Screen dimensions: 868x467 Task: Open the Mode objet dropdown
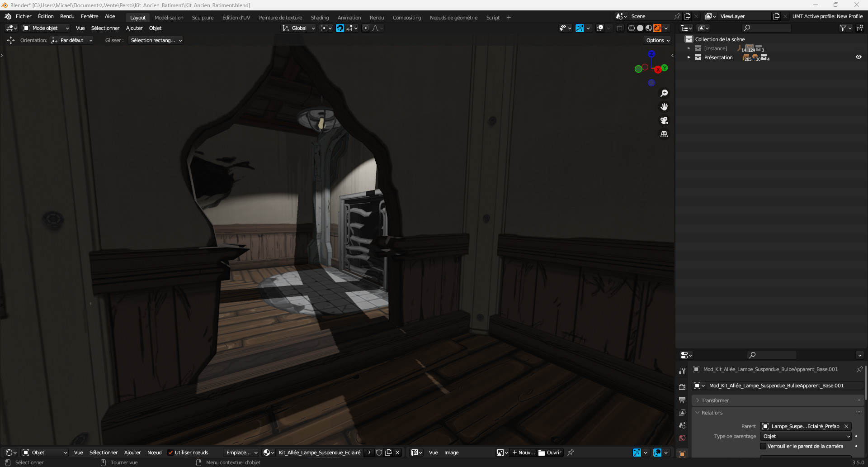pyautogui.click(x=46, y=28)
